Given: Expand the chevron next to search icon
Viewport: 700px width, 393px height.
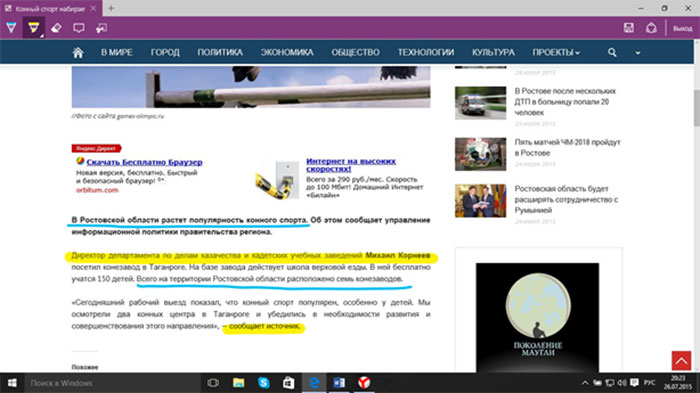Looking at the screenshot, I should (638, 53).
